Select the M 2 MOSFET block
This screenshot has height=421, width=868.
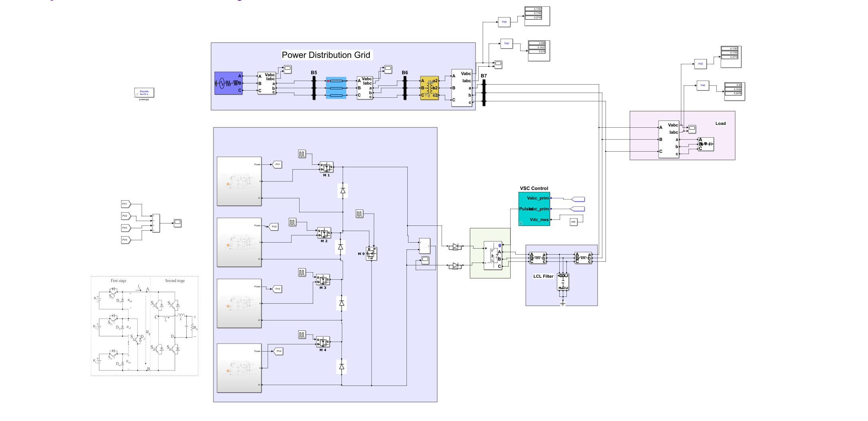[x=324, y=233]
